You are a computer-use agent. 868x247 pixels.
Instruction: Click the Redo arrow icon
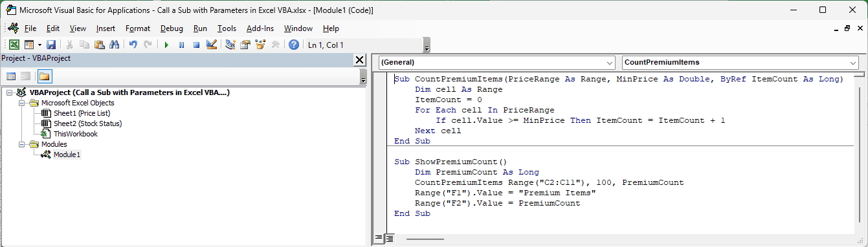coord(148,45)
